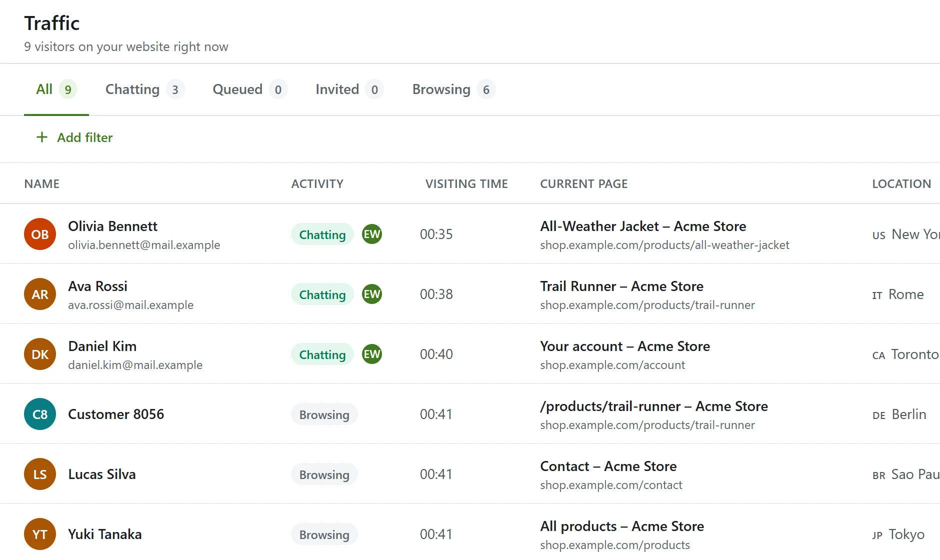Viewport: 940px width, 560px height.
Task: Click the Chatting status badge for Olivia Bennett
Action: pyautogui.click(x=322, y=234)
